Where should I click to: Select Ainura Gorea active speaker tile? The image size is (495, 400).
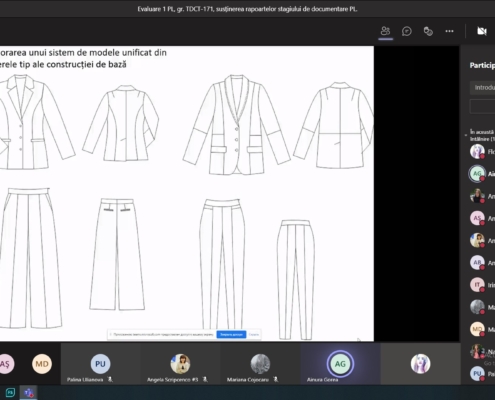[x=340, y=364]
